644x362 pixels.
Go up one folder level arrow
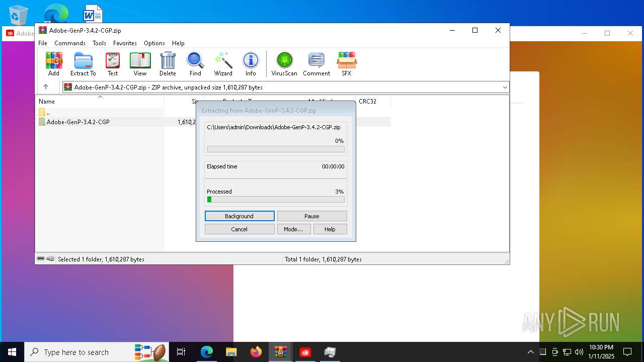[x=46, y=87]
